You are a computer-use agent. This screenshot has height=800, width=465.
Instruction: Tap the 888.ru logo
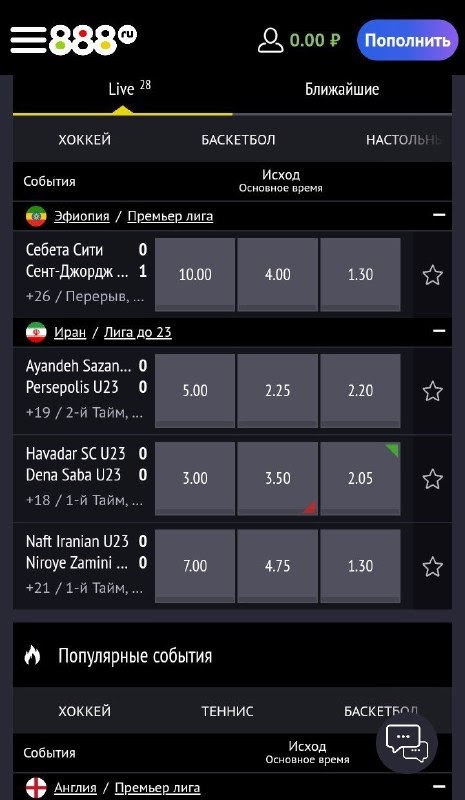click(93, 40)
